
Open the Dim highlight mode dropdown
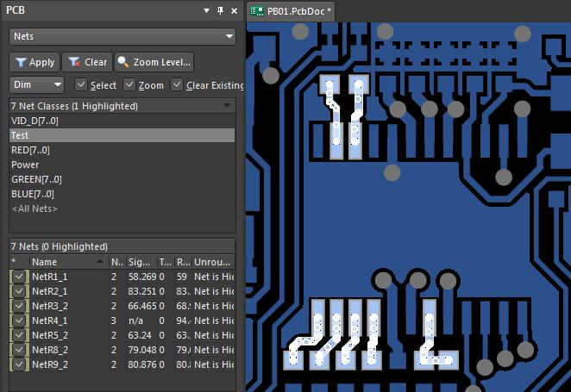pos(36,84)
